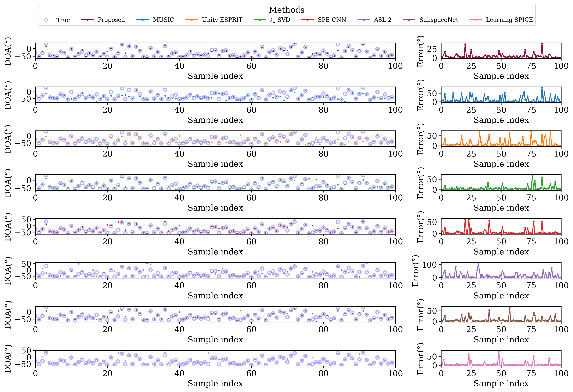Click the Proposed legend line marker
This screenshot has height=392, width=573.
click(x=87, y=20)
